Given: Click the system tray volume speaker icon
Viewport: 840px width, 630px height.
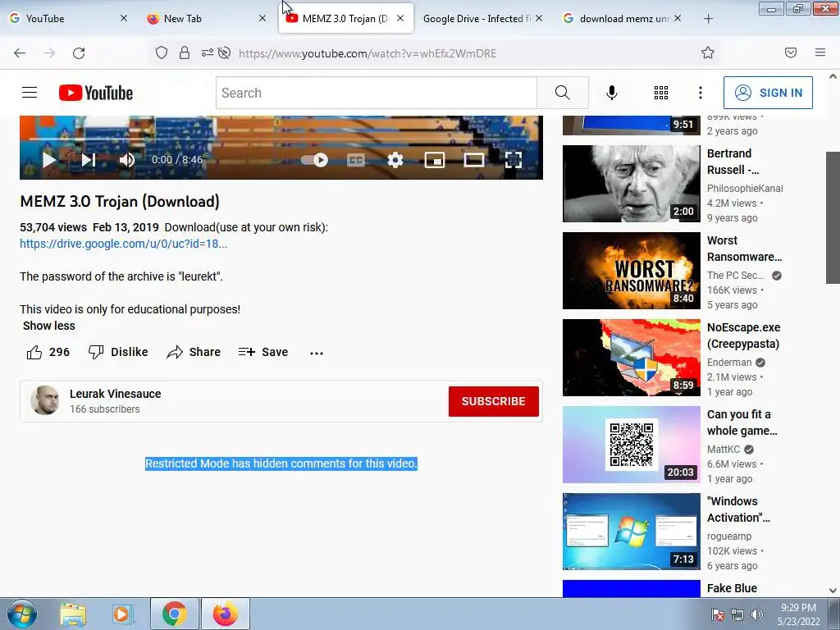Looking at the screenshot, I should (x=757, y=614).
